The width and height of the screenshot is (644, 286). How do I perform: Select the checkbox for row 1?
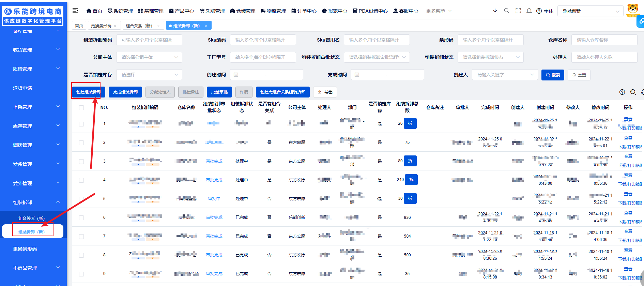click(x=81, y=124)
